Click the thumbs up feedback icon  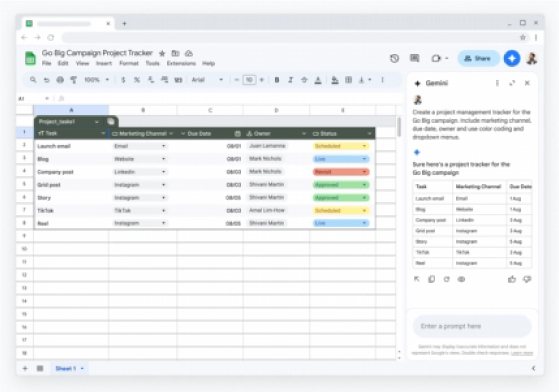pyautogui.click(x=512, y=279)
